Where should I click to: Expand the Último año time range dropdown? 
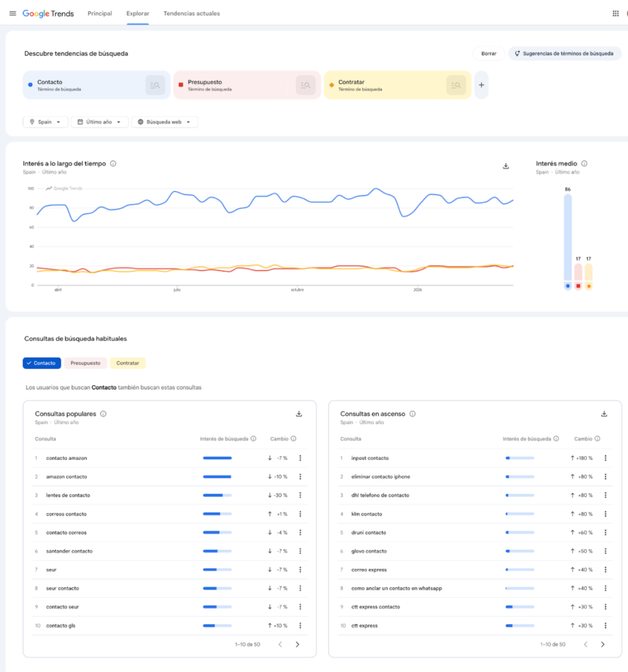tap(99, 122)
